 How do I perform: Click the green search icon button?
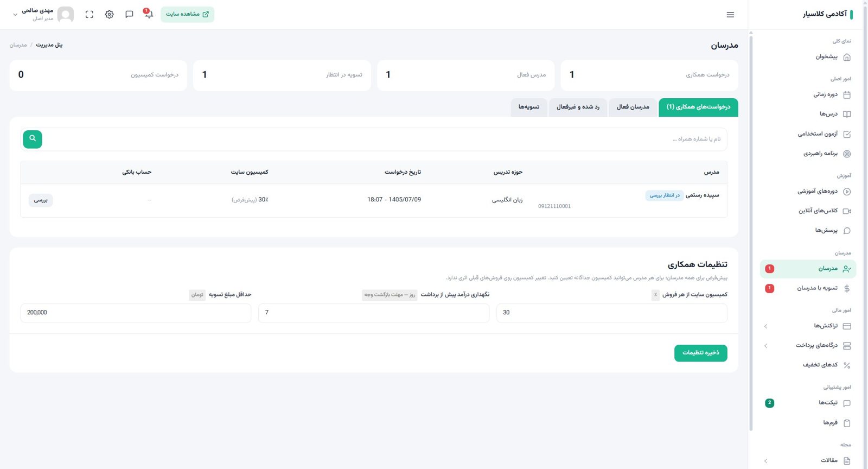point(33,139)
